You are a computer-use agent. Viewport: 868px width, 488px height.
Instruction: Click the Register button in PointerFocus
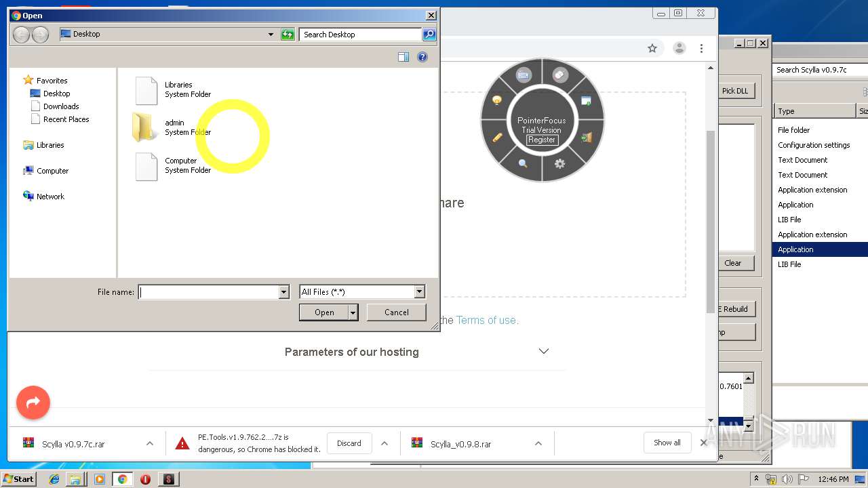point(542,140)
